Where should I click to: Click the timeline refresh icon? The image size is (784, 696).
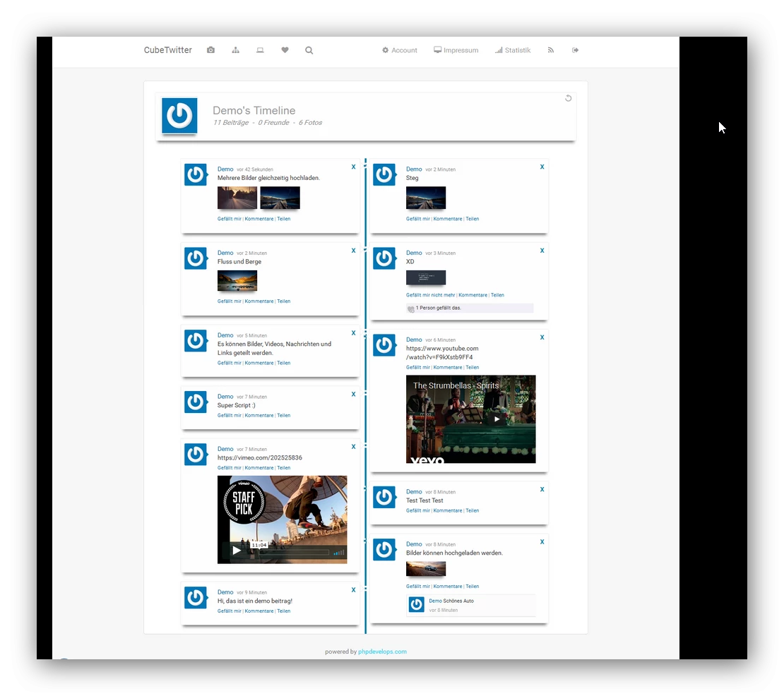tap(568, 98)
